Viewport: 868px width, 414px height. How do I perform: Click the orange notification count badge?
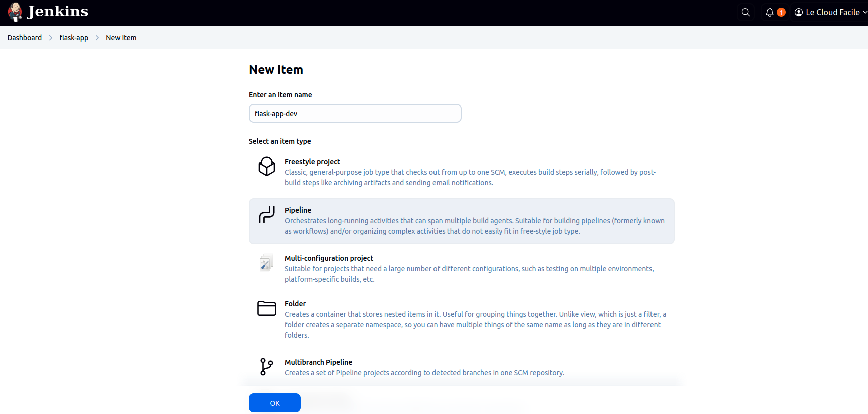(x=781, y=12)
